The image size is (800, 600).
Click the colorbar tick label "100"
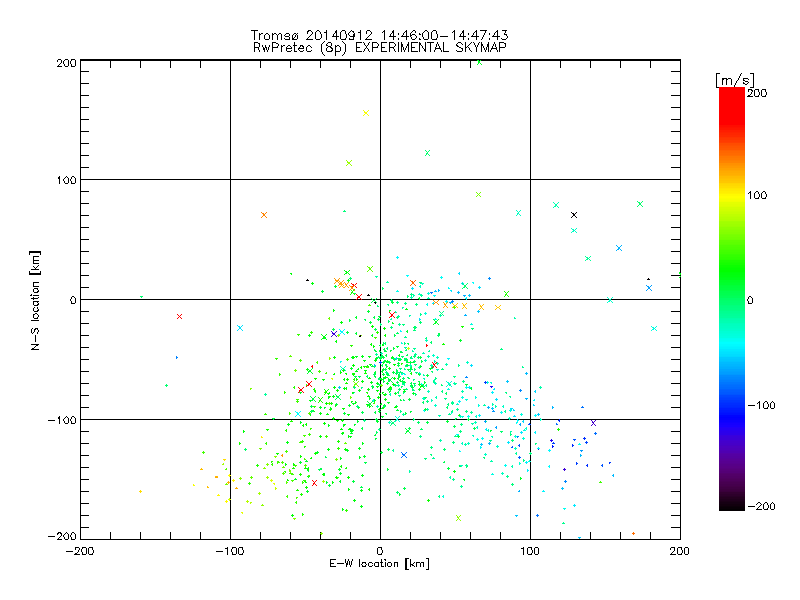[757, 195]
